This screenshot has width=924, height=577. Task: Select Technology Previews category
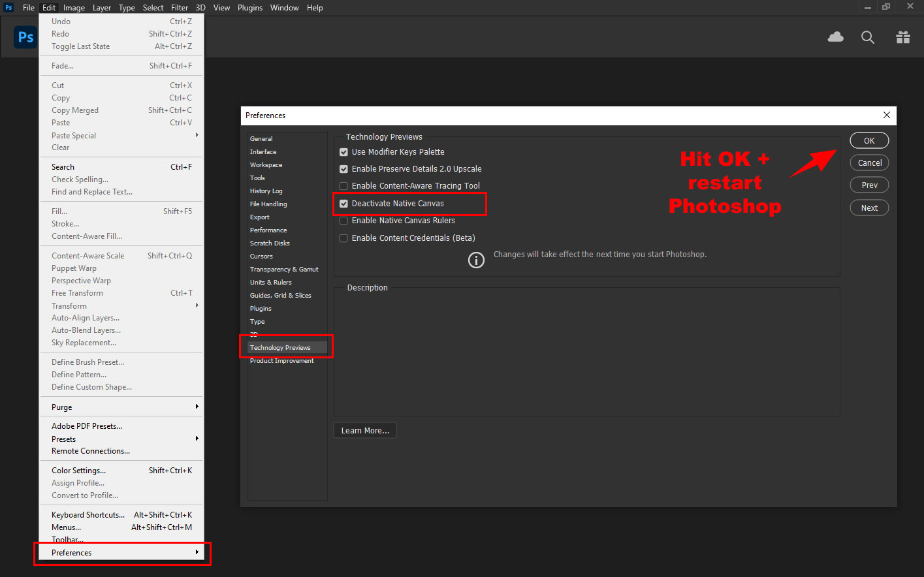280,348
